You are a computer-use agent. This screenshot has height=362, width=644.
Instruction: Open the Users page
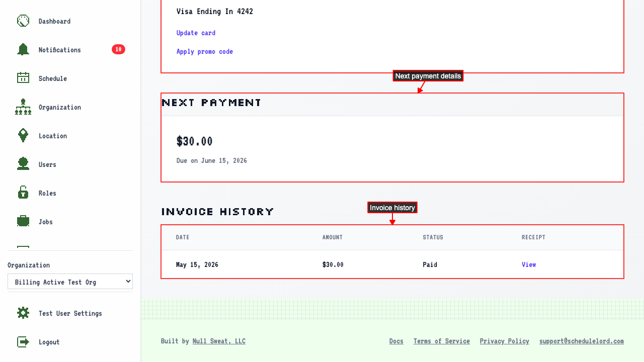(47, 164)
